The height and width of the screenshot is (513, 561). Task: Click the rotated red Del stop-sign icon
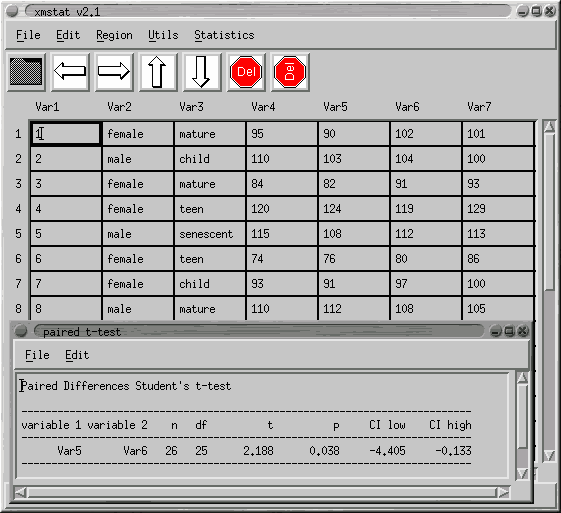tap(290, 72)
